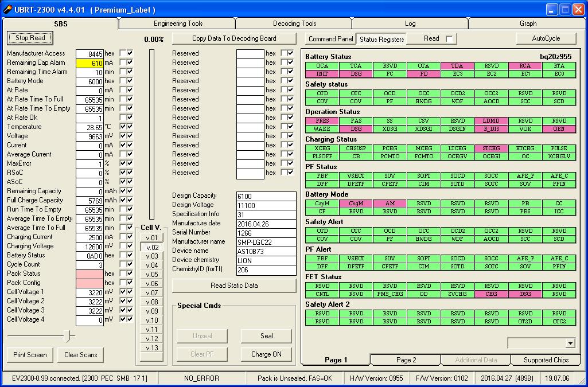Click the AM flag in Battery Mode
The width and height of the screenshot is (588, 387).
coord(390,204)
